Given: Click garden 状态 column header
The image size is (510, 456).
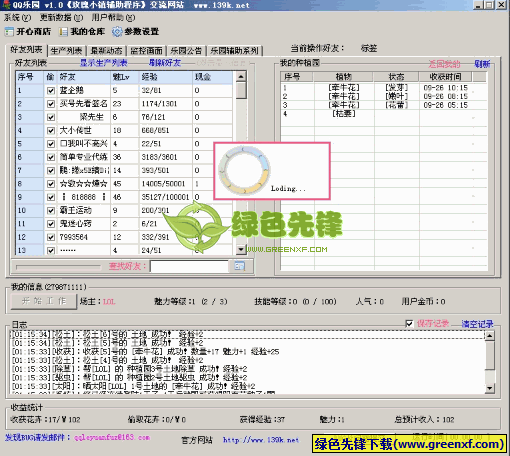Looking at the screenshot, I should coord(396,77).
